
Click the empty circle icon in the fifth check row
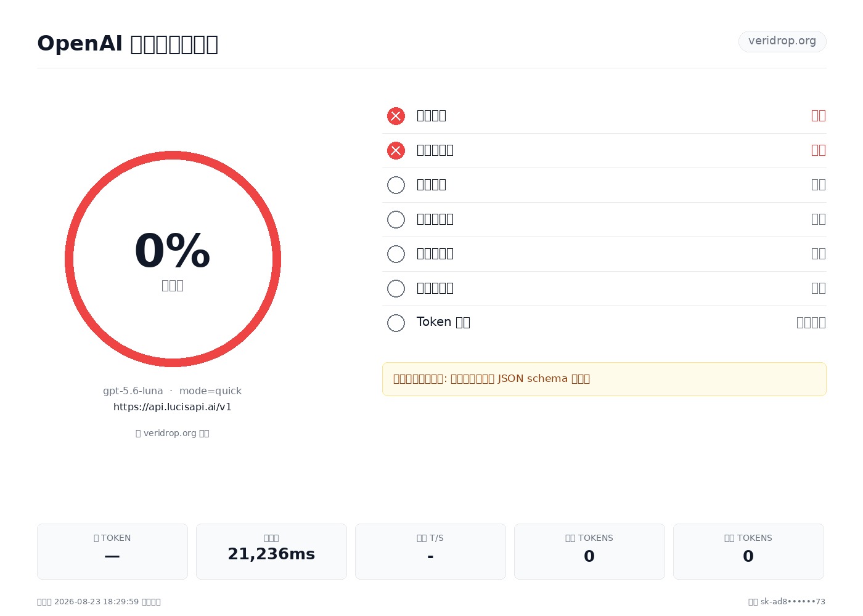click(396, 254)
